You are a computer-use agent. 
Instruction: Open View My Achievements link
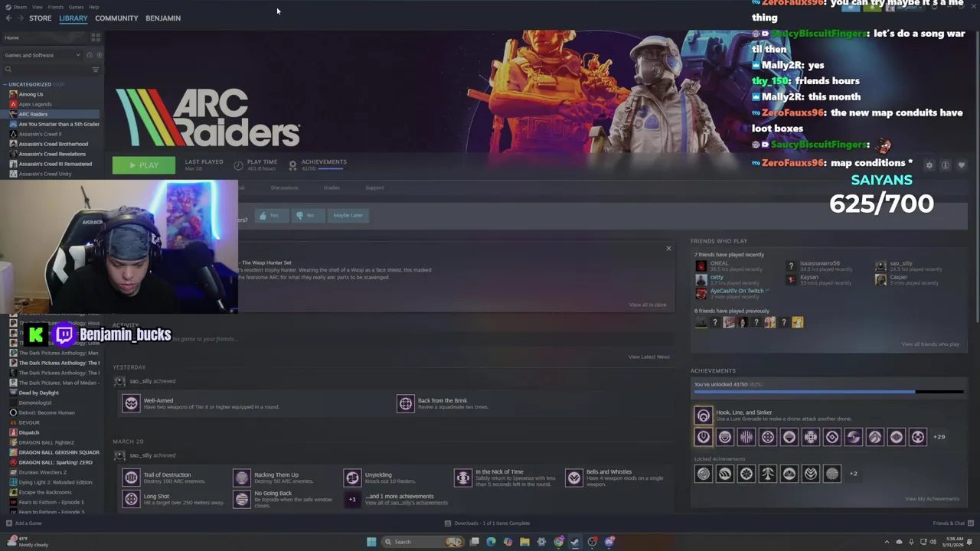point(932,499)
